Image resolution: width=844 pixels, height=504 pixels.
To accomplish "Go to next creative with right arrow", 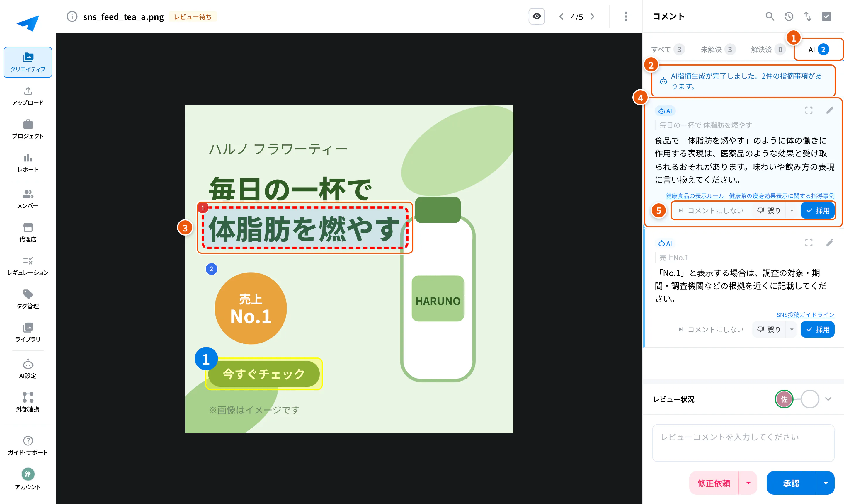I will click(x=593, y=16).
